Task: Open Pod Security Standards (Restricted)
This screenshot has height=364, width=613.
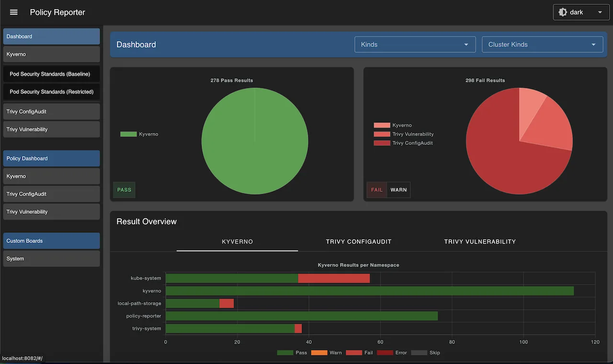Action: [51, 91]
